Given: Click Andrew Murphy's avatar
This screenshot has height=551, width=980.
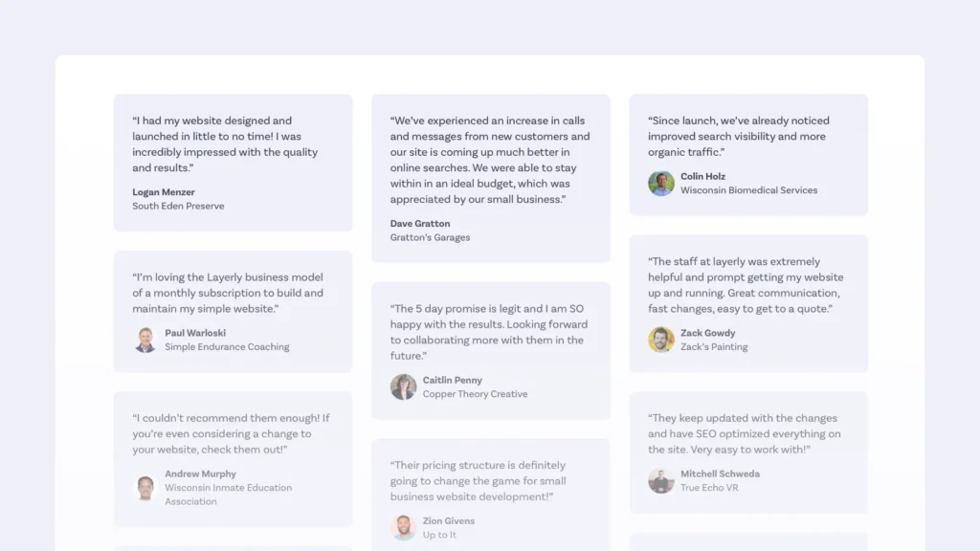Looking at the screenshot, I should click(x=145, y=487).
